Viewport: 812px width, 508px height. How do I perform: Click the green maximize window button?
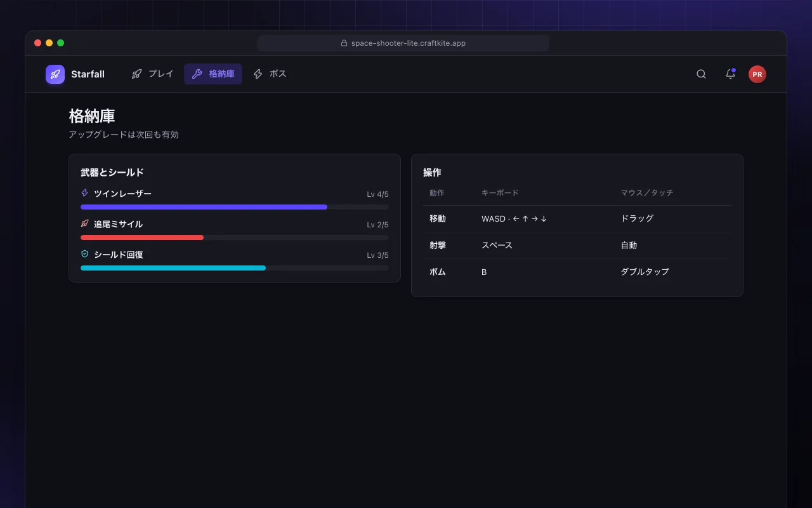tap(61, 43)
